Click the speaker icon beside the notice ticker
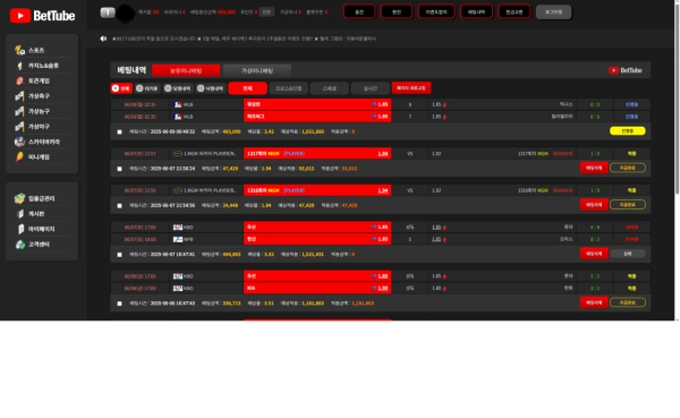This screenshot has width=680, height=418. [x=104, y=38]
